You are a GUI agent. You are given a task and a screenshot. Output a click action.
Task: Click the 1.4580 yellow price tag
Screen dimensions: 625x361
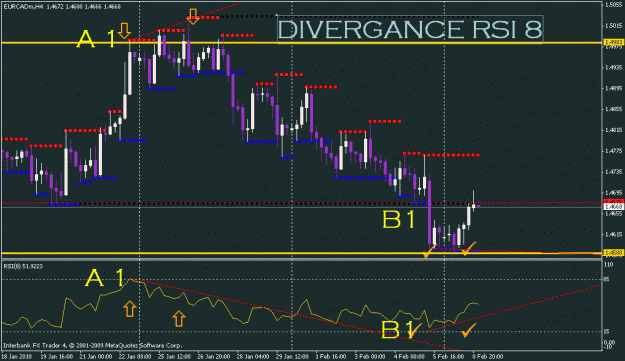(x=614, y=253)
